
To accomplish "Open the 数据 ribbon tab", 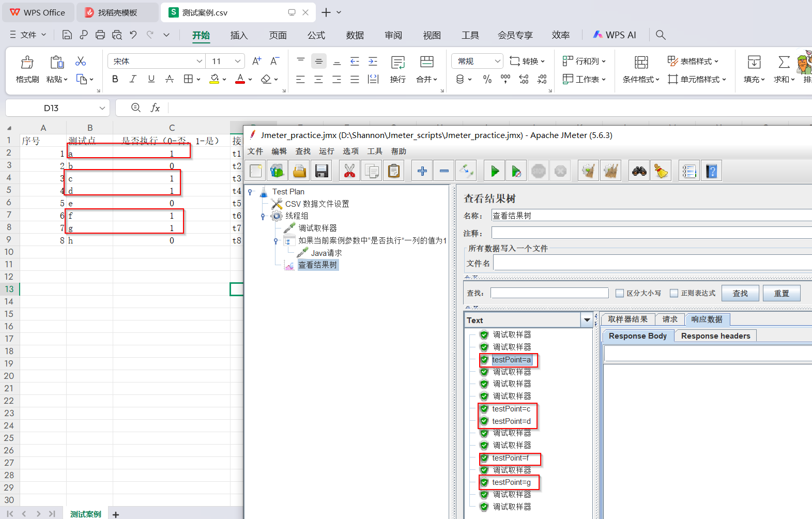I will click(x=355, y=35).
